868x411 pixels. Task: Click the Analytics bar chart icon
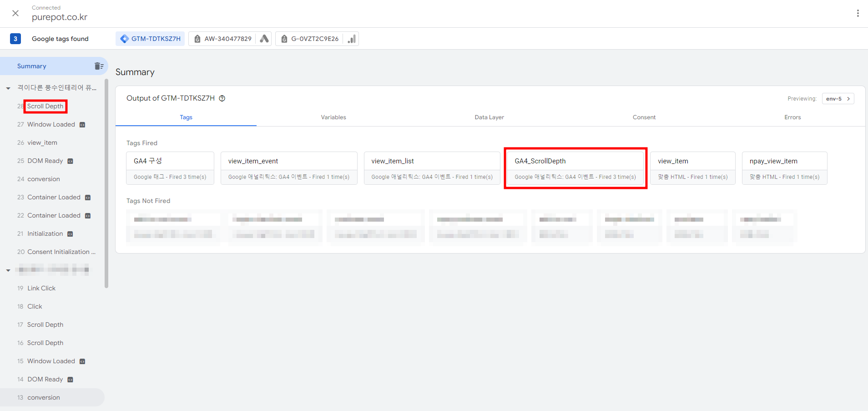click(352, 39)
